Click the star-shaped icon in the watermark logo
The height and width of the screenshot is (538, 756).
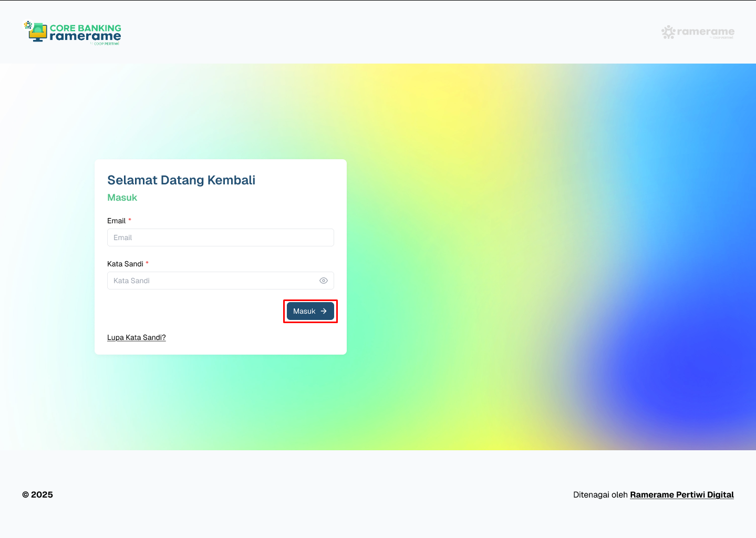668,32
